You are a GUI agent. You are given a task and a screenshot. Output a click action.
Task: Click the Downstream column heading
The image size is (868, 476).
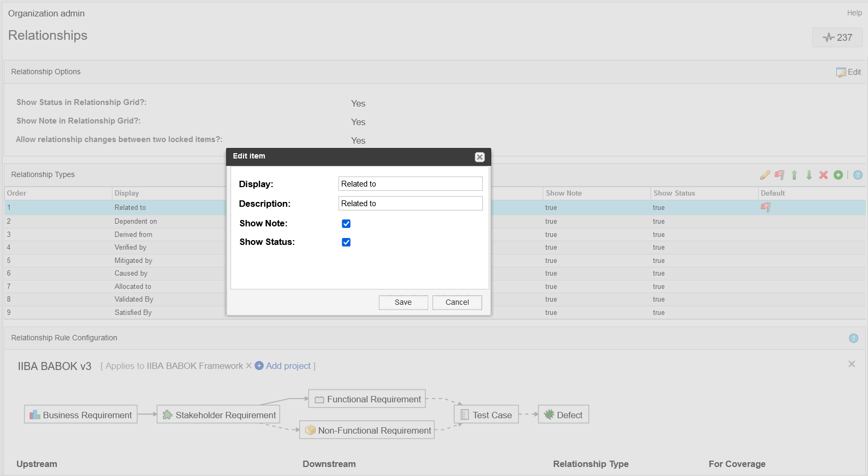coord(329,464)
